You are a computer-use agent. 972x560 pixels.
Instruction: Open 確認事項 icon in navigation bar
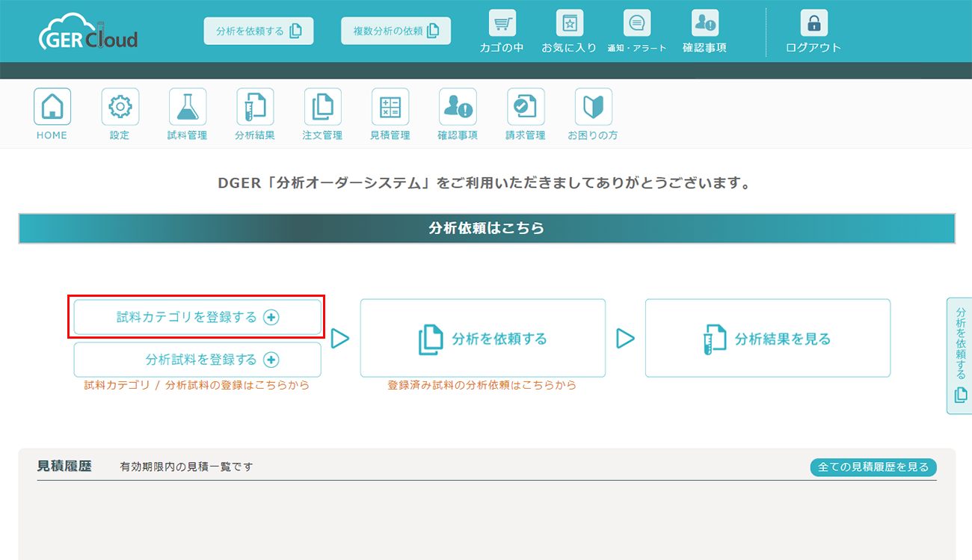(x=458, y=106)
